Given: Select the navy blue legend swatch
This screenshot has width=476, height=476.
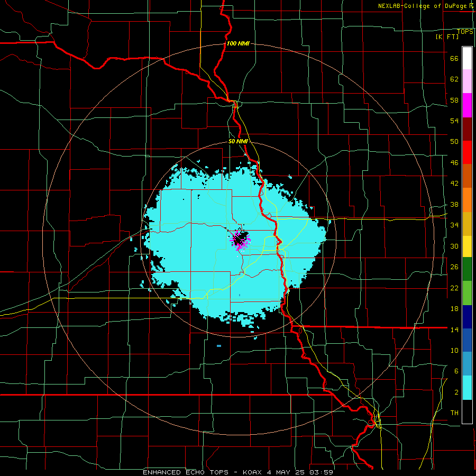Looking at the screenshot, I should point(467,317).
